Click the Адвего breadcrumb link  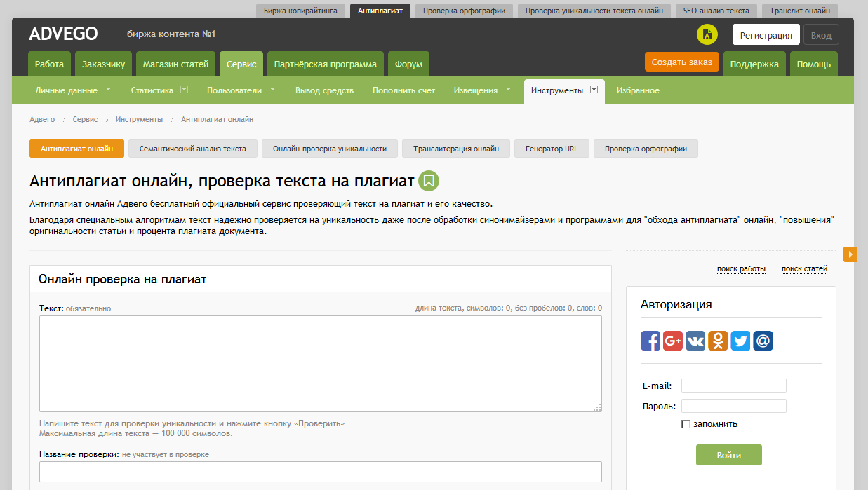(x=42, y=120)
